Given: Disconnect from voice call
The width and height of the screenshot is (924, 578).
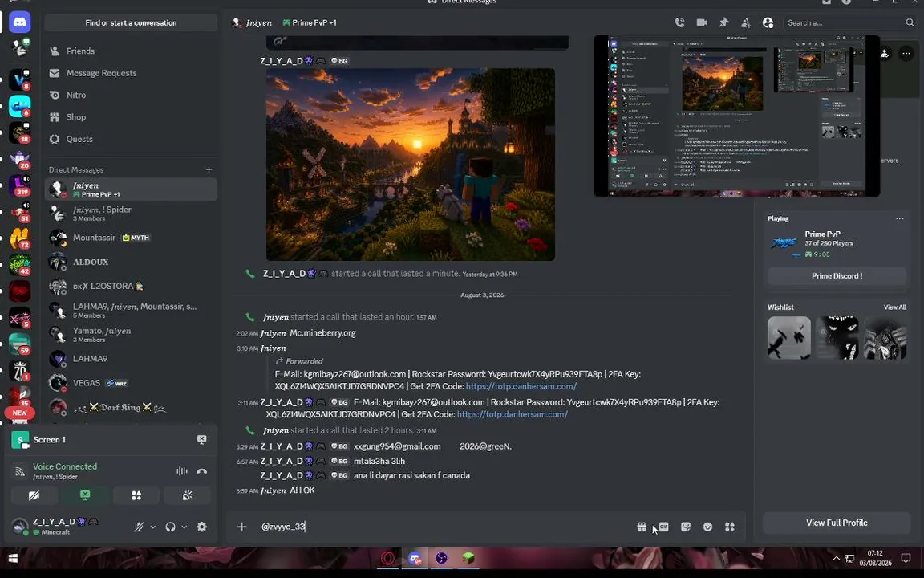Looking at the screenshot, I should (x=201, y=470).
